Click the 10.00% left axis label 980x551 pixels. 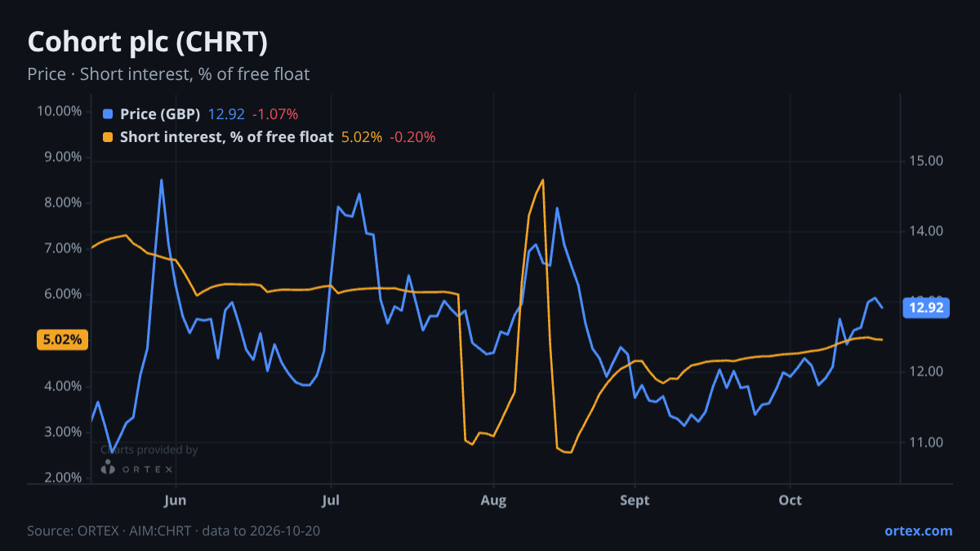60,111
